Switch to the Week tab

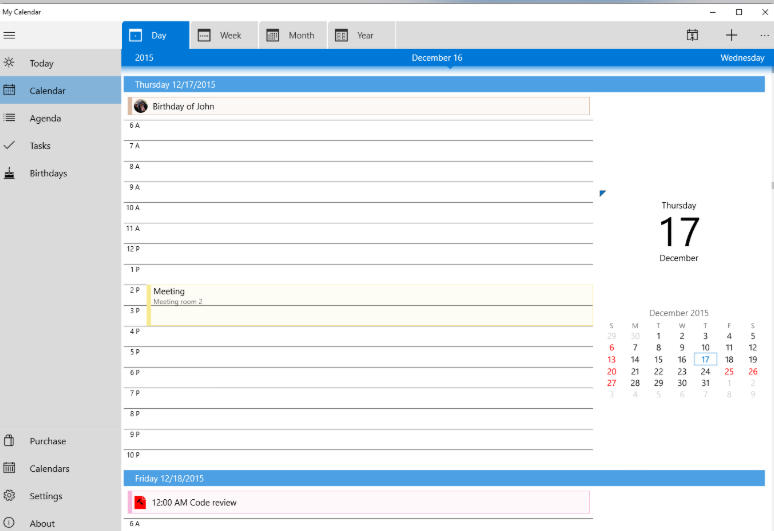pos(220,35)
